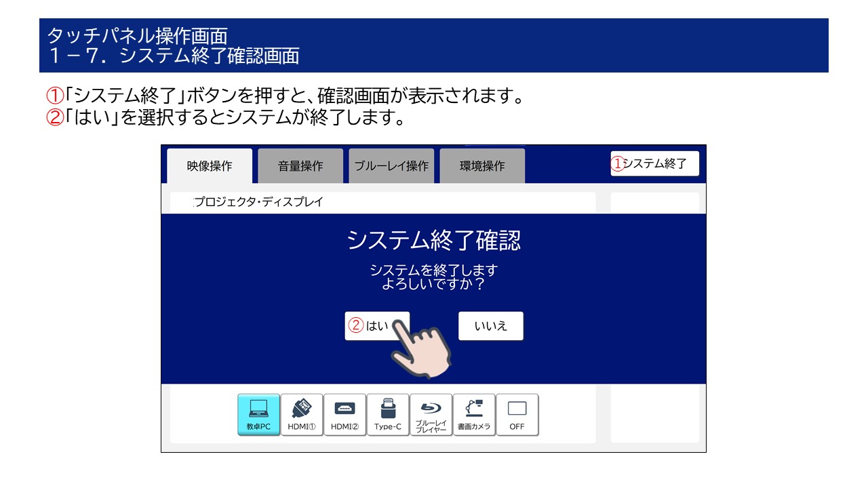Select the 書画カメラ document camera icon
The height and width of the screenshot is (488, 868).
click(474, 415)
